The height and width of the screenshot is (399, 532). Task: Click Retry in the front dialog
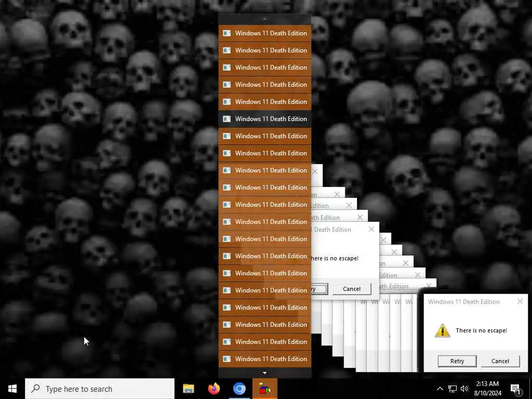(457, 361)
